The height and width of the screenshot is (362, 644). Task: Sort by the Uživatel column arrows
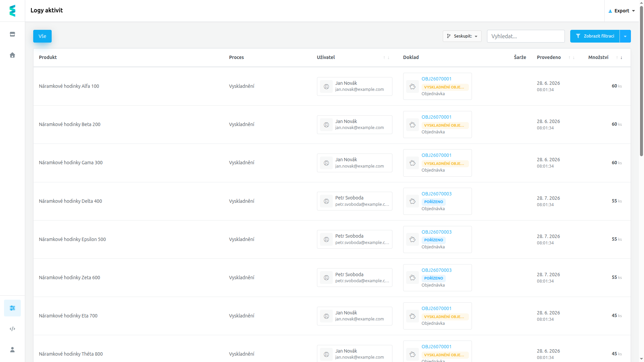(386, 58)
